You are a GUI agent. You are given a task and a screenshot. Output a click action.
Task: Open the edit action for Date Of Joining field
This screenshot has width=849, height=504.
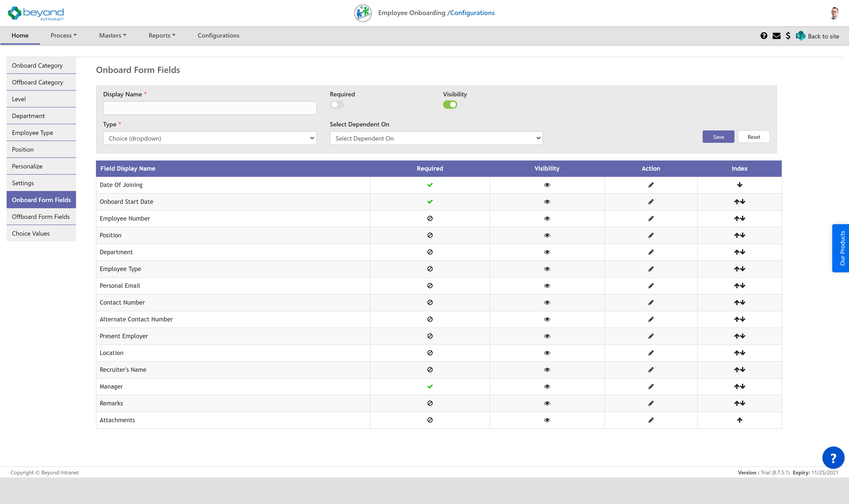[651, 185]
